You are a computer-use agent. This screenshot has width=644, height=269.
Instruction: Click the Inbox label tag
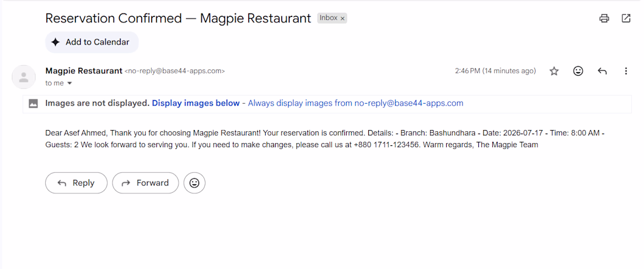pos(328,18)
